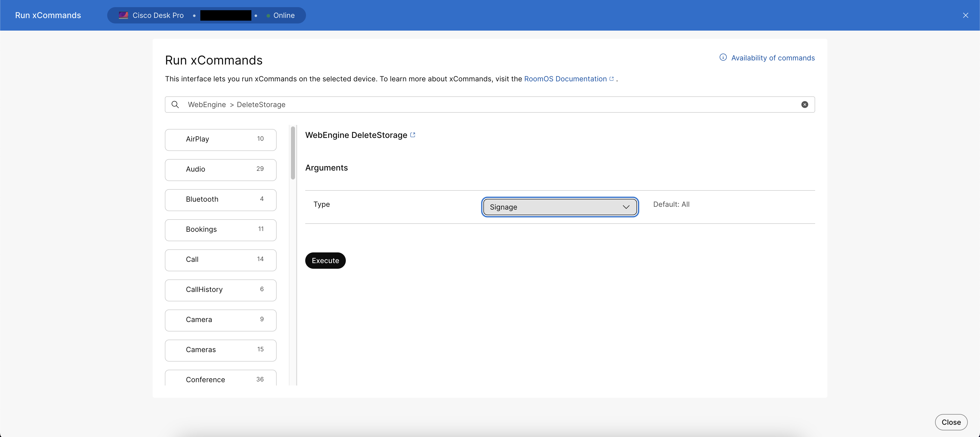The width and height of the screenshot is (980, 437).
Task: Open the Signage type dropdown
Action: point(559,207)
